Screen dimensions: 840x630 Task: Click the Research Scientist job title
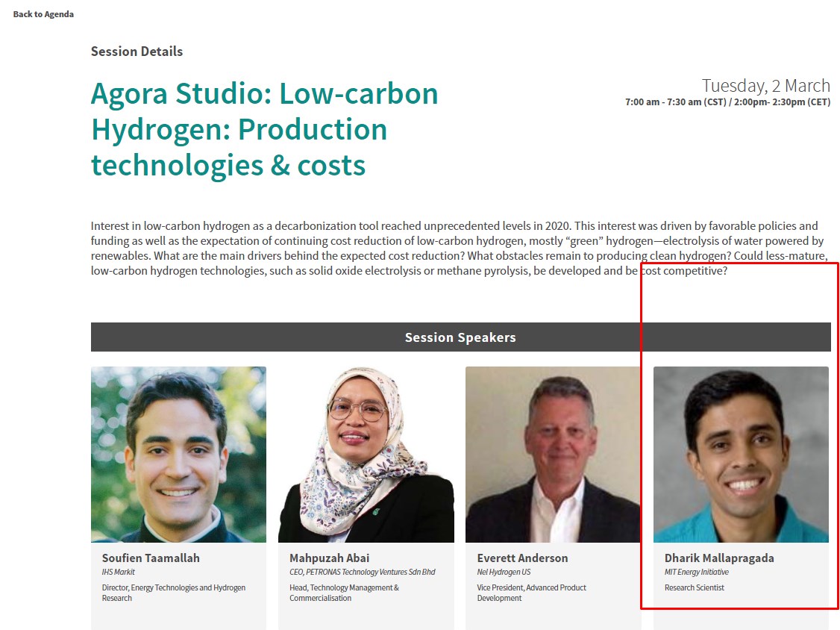695,587
